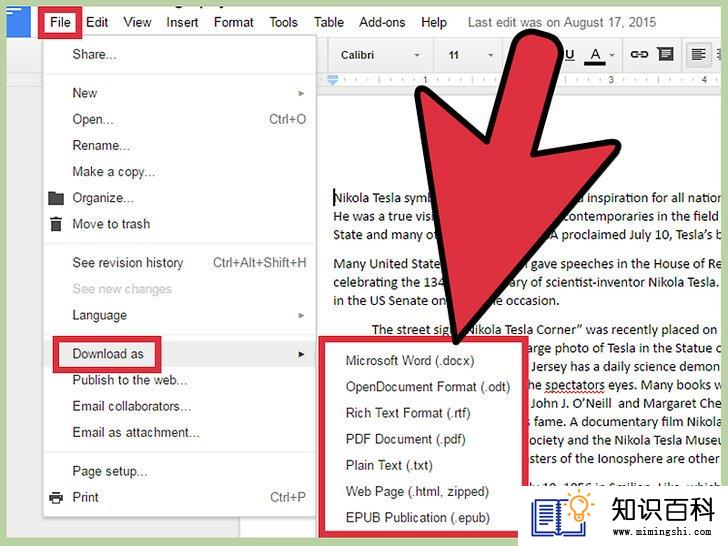728x546 pixels.
Task: Click the Last edit was on August 17 link
Action: [562, 22]
